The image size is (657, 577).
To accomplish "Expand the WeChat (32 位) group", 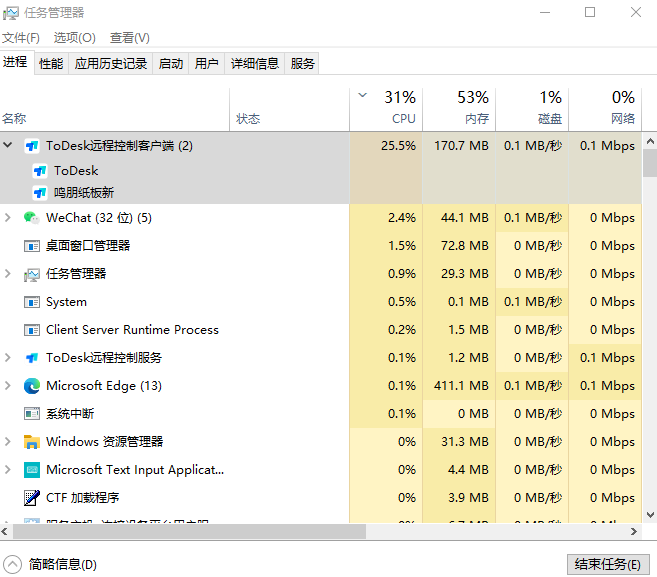I will (x=8, y=217).
